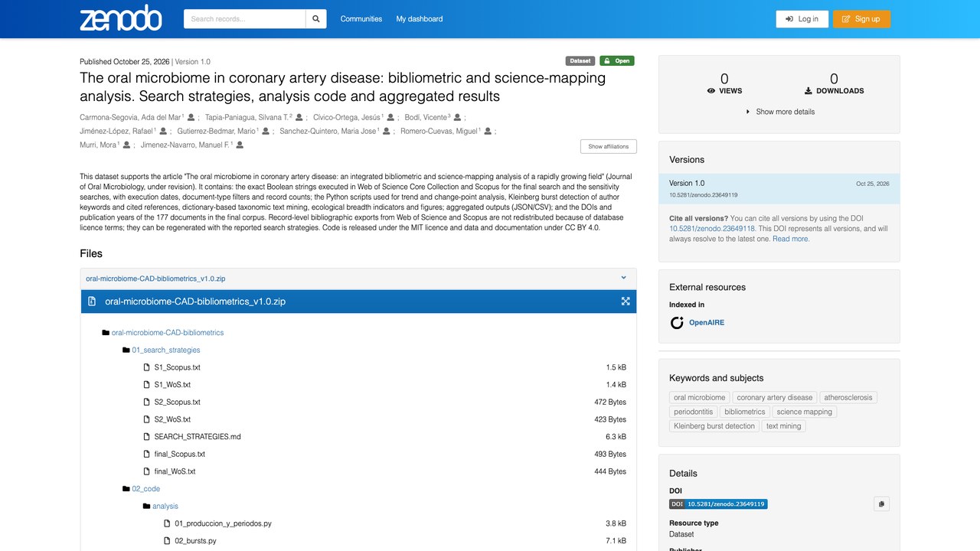Open the profile icon for Carmona-Segovia

191,117
